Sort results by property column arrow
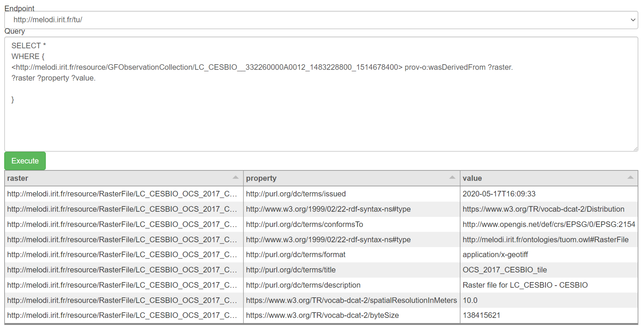 (x=452, y=177)
